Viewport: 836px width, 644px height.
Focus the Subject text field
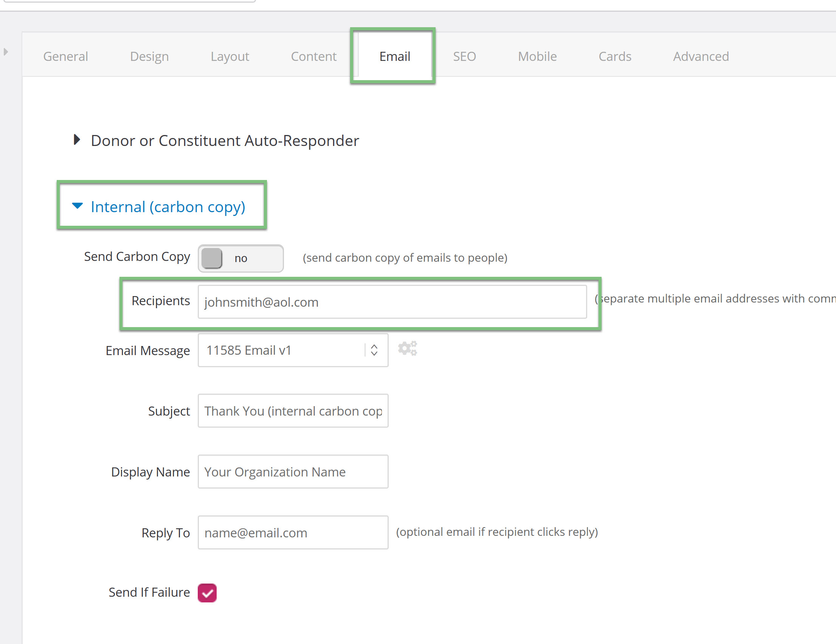[x=293, y=411]
